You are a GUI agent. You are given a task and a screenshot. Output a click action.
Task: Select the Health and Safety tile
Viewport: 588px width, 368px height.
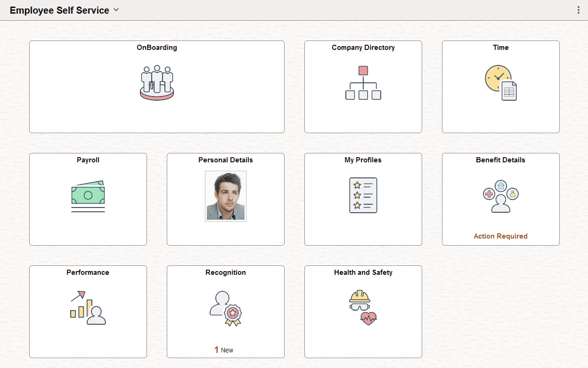click(363, 312)
